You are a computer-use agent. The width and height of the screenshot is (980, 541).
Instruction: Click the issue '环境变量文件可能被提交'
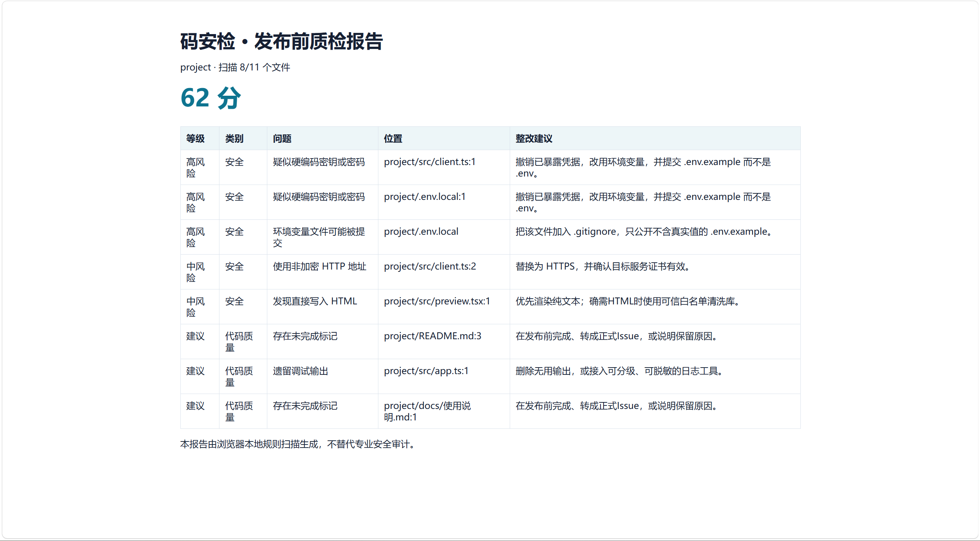tap(319, 237)
